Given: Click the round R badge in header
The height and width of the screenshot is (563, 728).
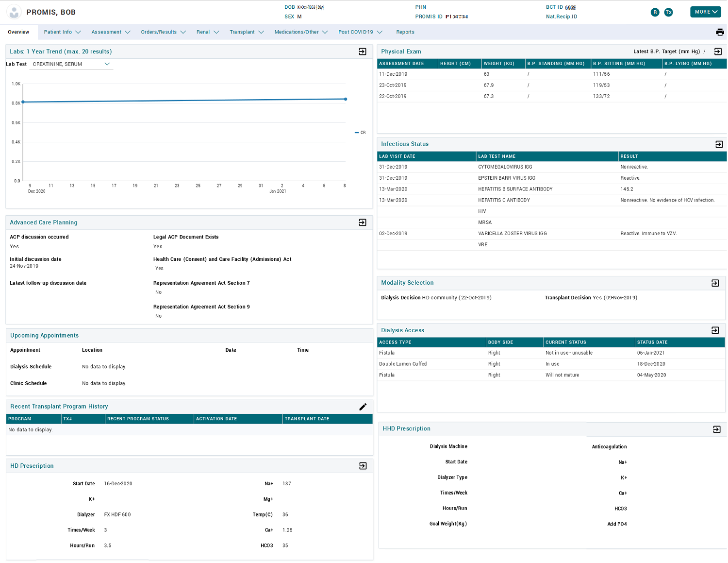Looking at the screenshot, I should 655,12.
